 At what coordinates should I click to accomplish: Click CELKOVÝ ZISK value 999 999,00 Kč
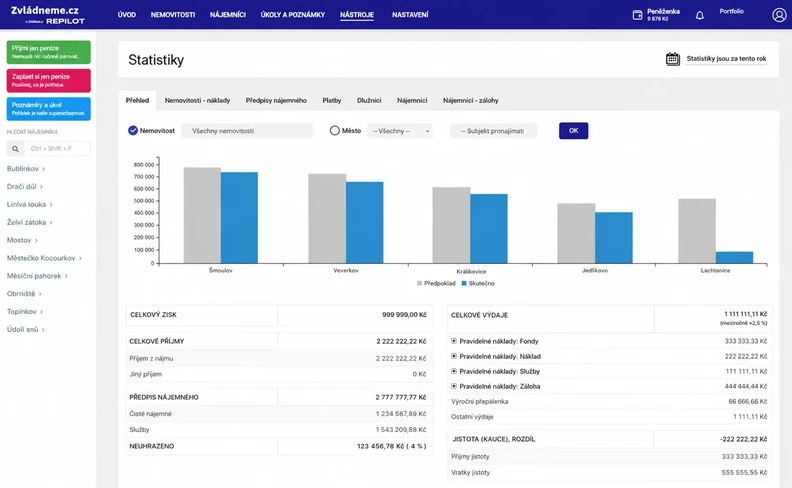tap(404, 315)
